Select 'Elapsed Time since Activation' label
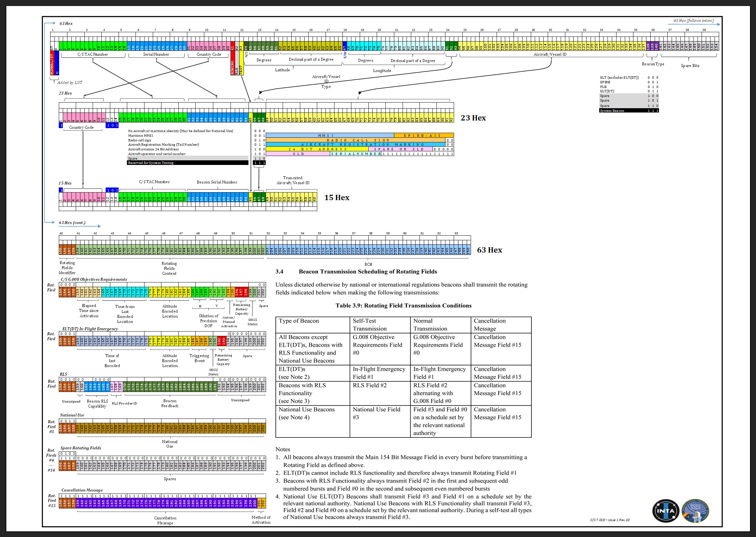756x537 pixels. click(89, 311)
